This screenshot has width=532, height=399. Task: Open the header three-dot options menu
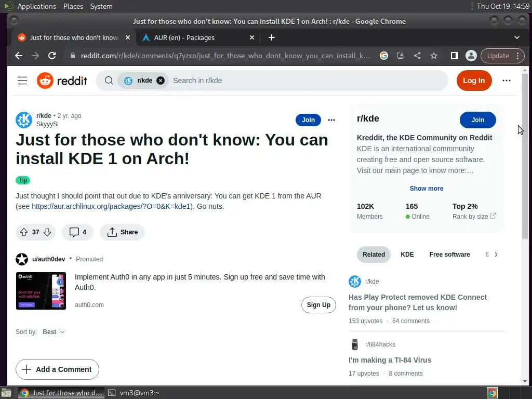[x=506, y=81]
